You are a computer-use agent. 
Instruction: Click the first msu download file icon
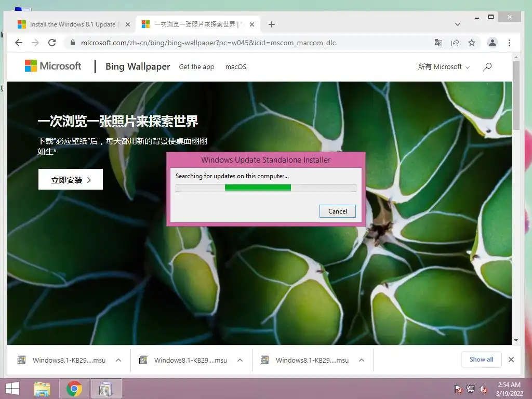(22, 360)
